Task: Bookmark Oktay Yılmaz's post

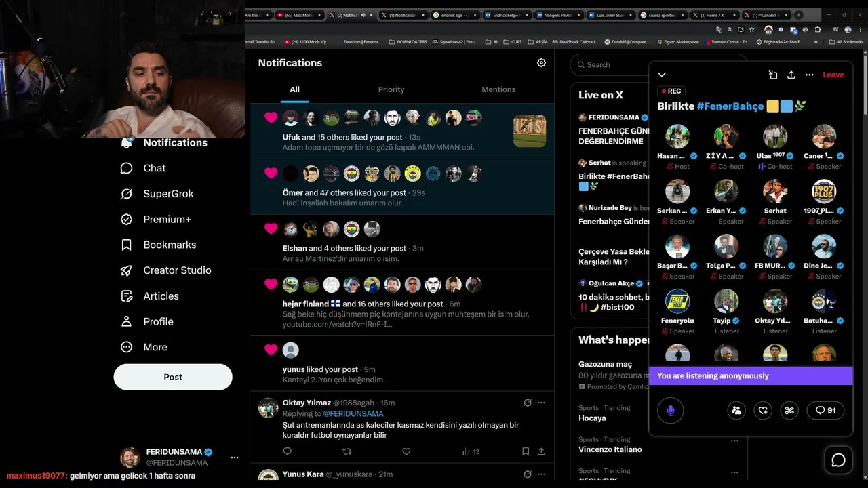Action: [526, 451]
